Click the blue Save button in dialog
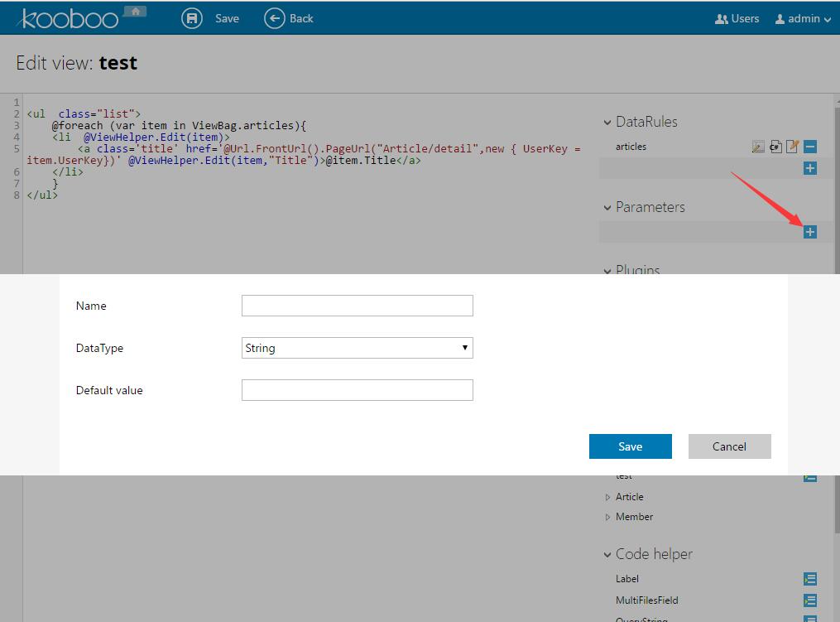Screen dimensions: 840x622 point(631,446)
